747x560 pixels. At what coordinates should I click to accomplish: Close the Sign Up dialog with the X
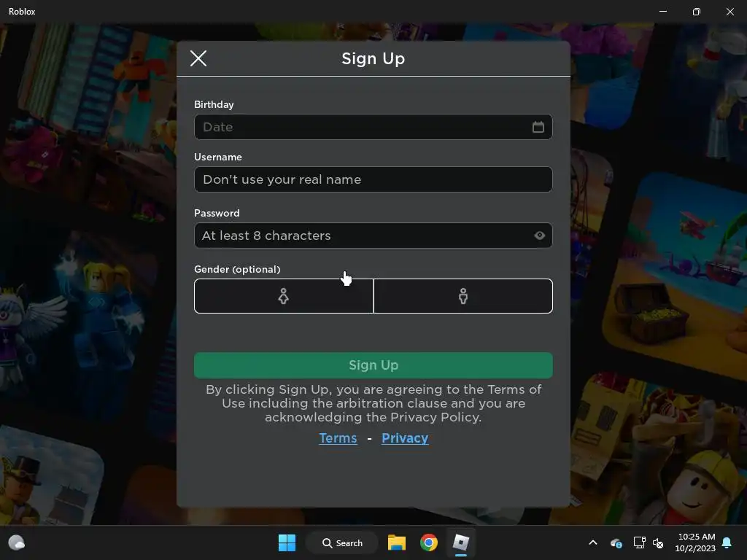[198, 58]
